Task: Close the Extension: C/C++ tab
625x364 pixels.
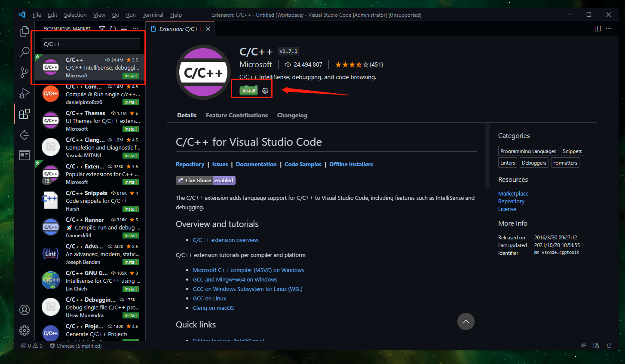Action: 208,29
